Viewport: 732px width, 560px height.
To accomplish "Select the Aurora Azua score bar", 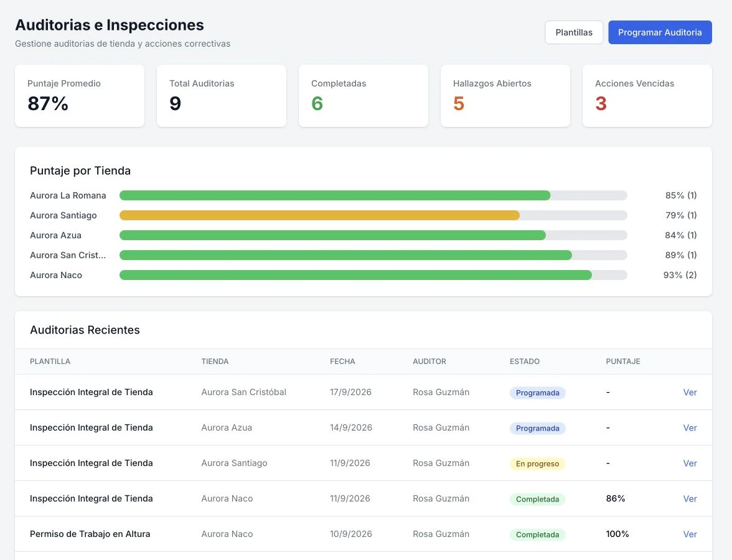I will point(373,235).
